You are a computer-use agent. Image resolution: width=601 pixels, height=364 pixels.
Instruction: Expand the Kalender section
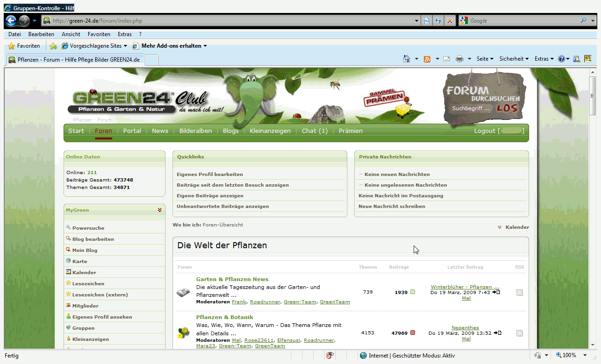513,227
